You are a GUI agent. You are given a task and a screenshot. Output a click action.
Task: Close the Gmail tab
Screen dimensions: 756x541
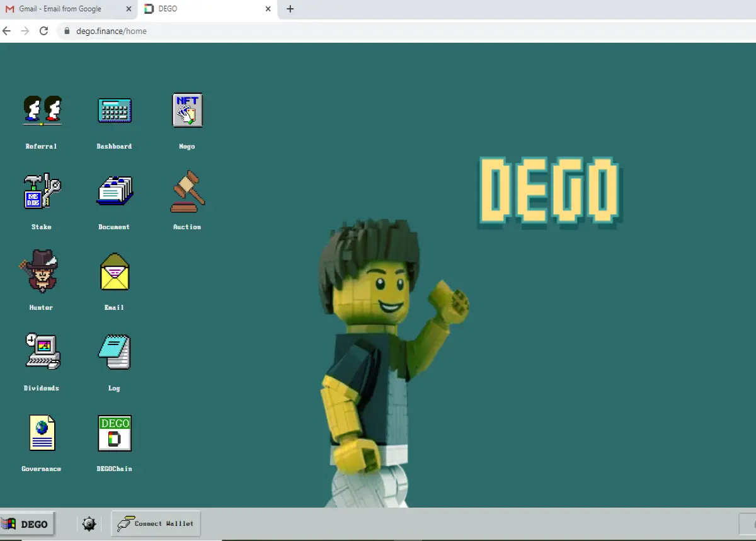coord(129,9)
